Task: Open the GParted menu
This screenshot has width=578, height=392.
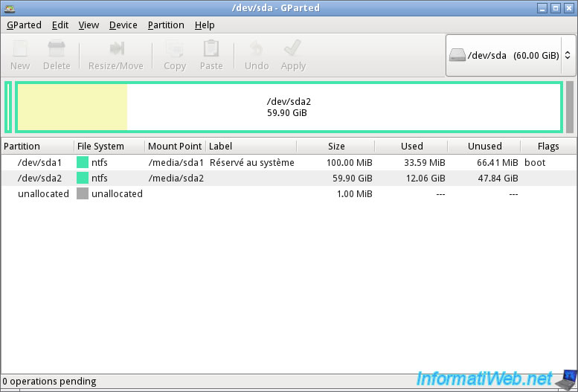Action: (x=24, y=25)
